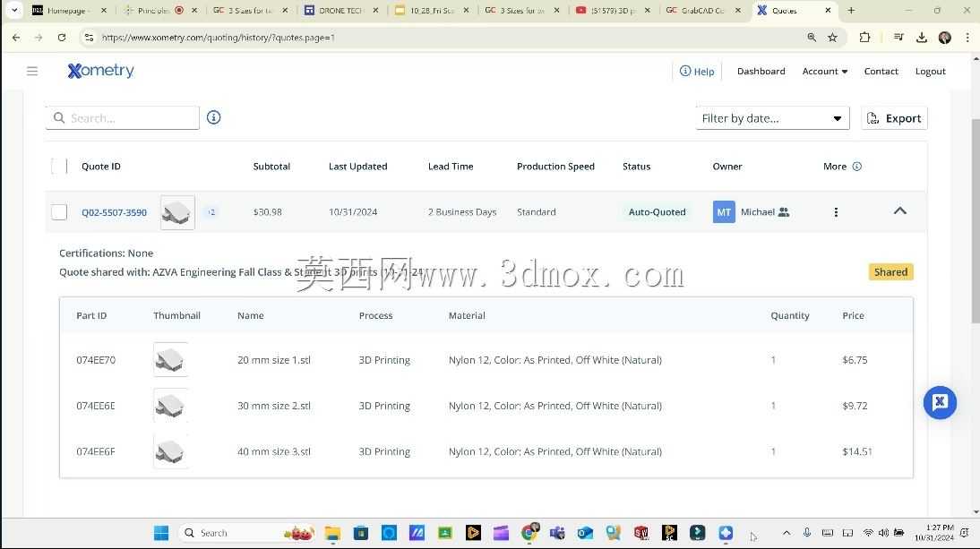This screenshot has width=980, height=549.
Task: Switch to the GrabCAD browser tab
Action: point(703,11)
